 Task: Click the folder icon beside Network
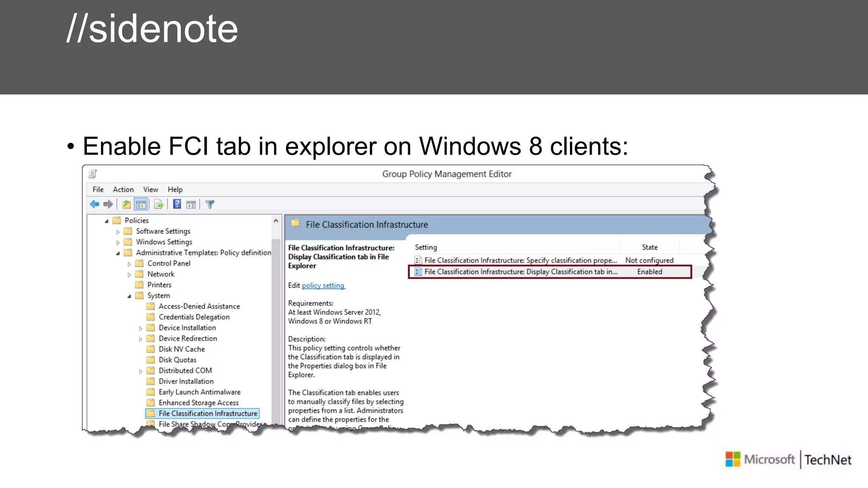click(x=139, y=274)
